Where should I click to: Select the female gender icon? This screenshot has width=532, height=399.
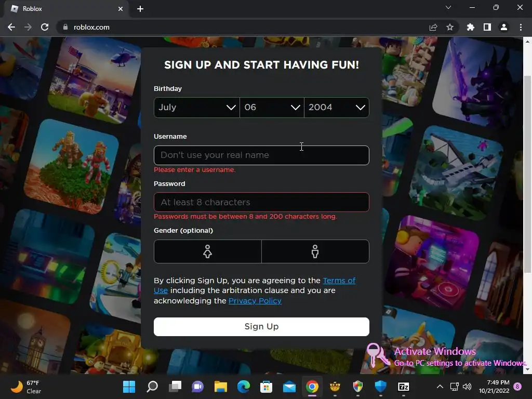pos(208,251)
